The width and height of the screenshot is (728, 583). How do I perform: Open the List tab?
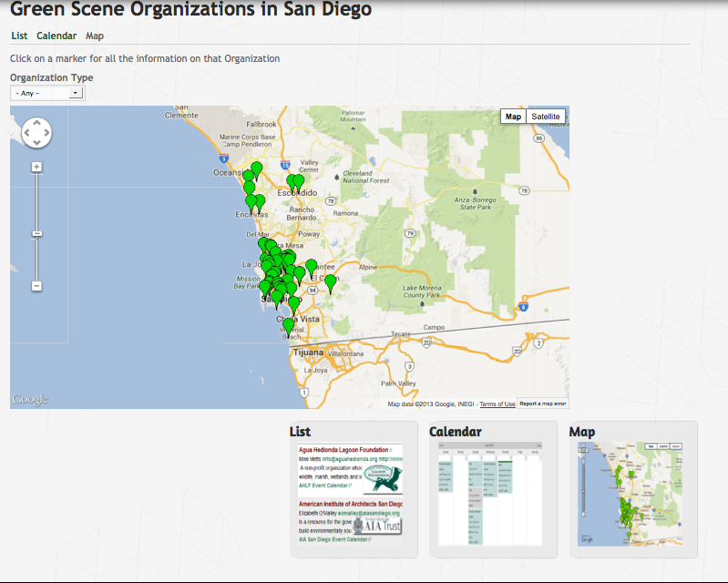19,36
